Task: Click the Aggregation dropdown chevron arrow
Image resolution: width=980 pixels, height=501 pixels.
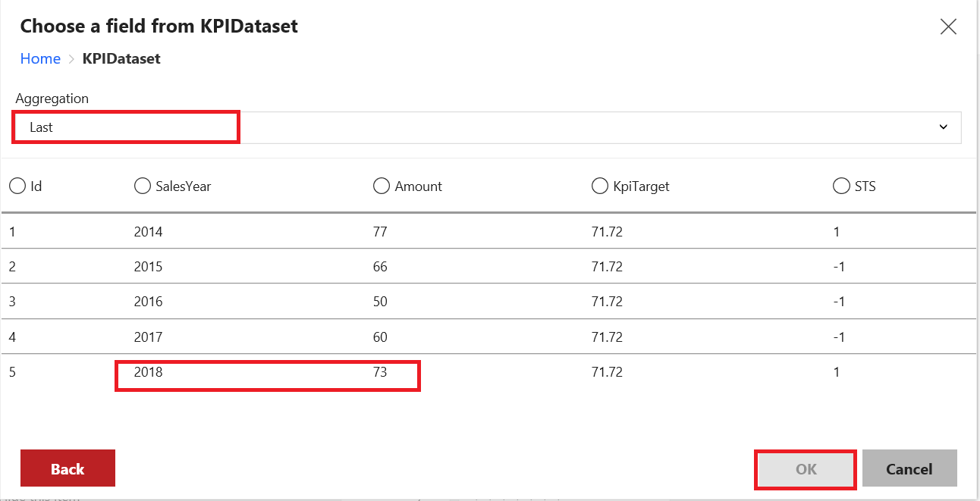Action: tap(943, 127)
